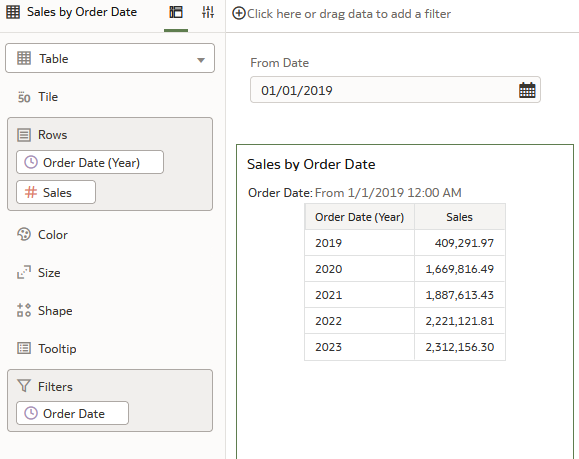Click the Rows section icon

[24, 135]
